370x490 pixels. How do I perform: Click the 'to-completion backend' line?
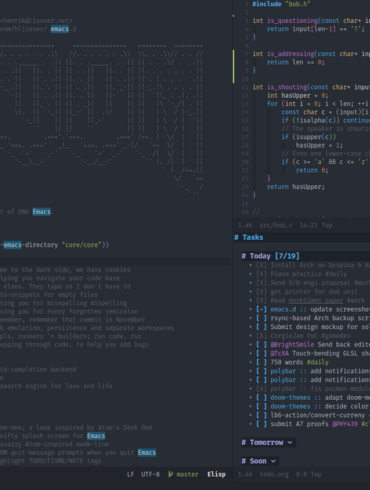point(38,369)
